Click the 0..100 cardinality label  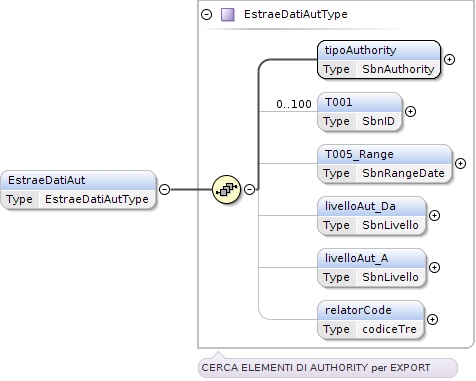(x=294, y=104)
